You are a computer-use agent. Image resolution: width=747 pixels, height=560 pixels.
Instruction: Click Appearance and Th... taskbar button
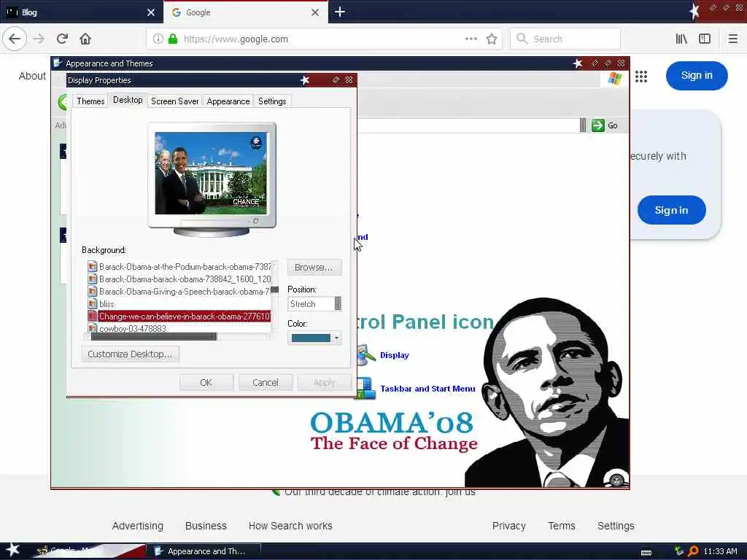[x=204, y=551]
